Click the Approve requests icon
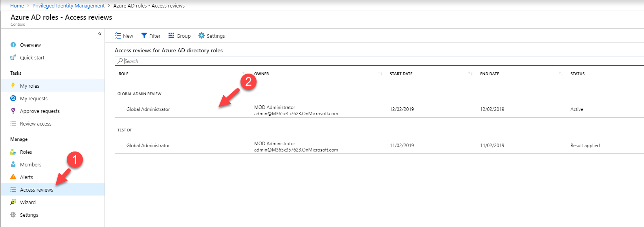Viewport: 644px width, 227px height. (x=13, y=111)
